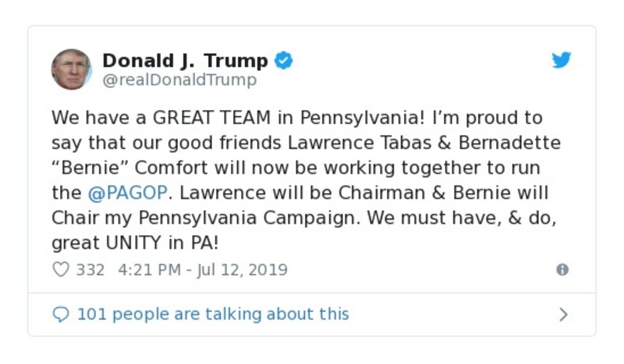Expand the conversation with the right chevron
This screenshot has height=364, width=624.
pos(563,314)
